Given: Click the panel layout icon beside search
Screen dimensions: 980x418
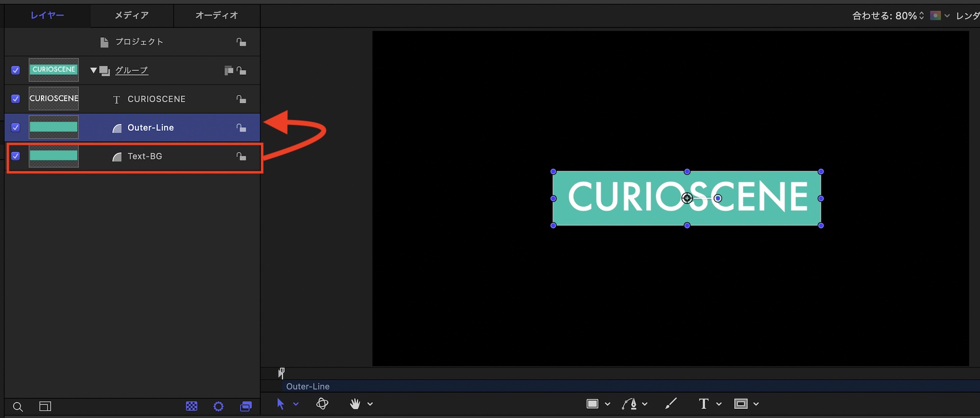Looking at the screenshot, I should 45,406.
